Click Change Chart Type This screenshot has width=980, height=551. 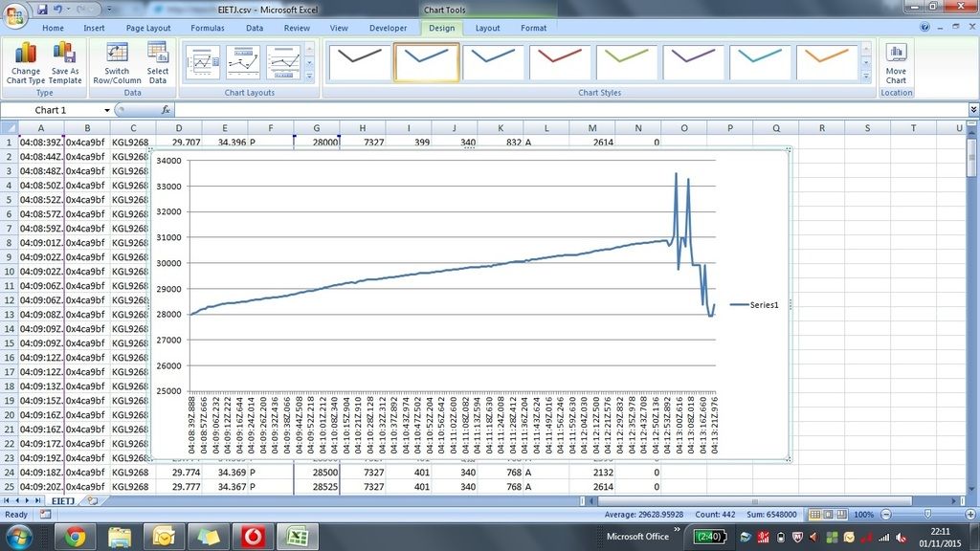tap(26, 63)
